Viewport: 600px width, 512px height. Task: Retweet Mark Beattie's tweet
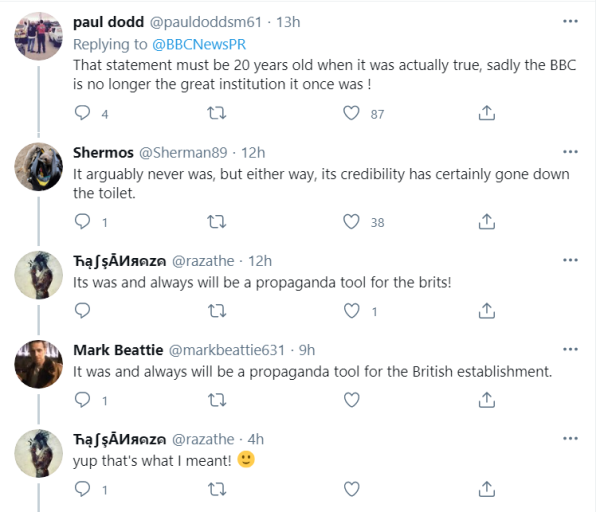click(x=216, y=400)
